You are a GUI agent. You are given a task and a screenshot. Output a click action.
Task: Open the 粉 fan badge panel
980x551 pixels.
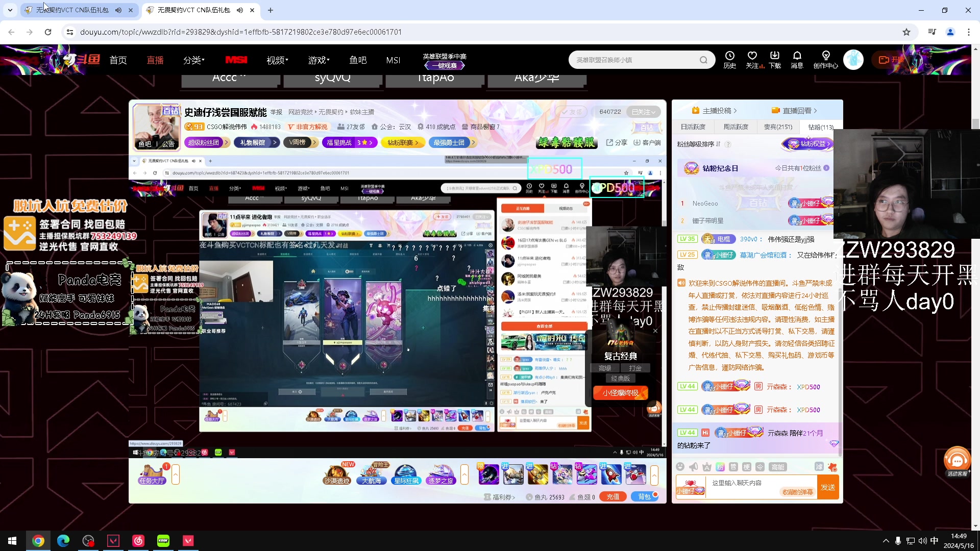tap(720, 466)
